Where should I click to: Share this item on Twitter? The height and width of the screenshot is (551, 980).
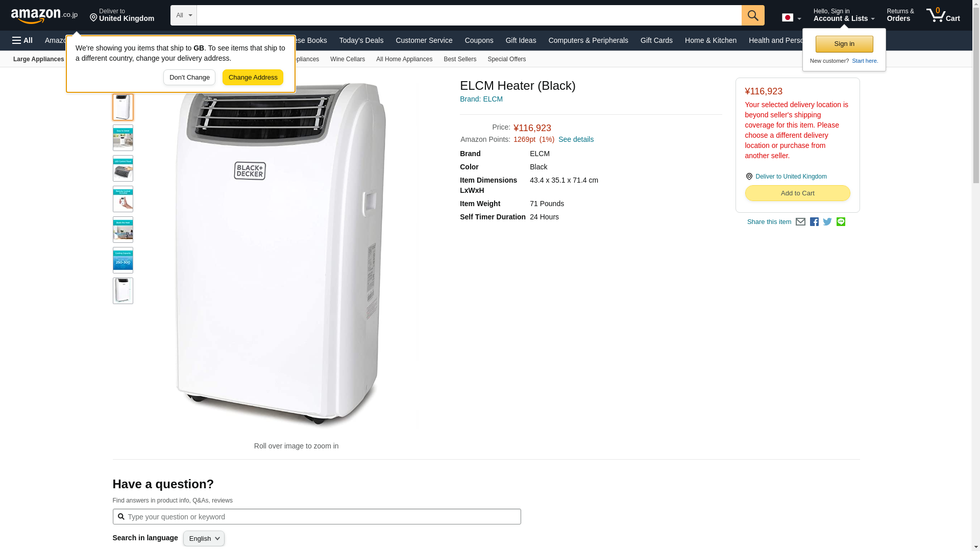(827, 222)
